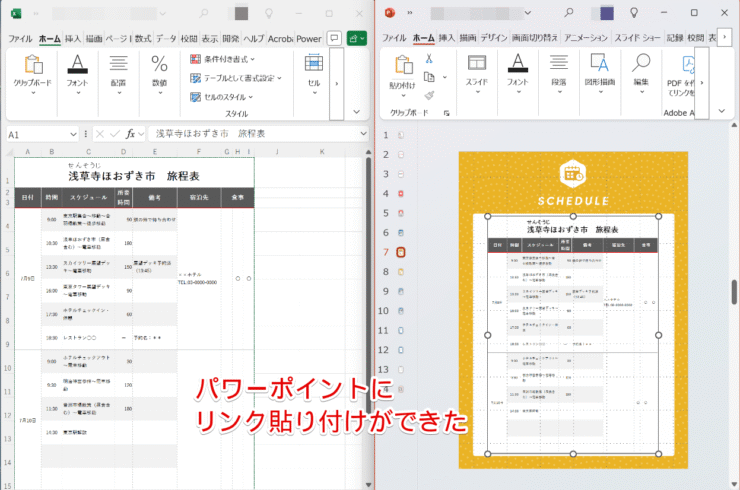
Task: Click the Excel title bar search icon
Action: [203, 13]
